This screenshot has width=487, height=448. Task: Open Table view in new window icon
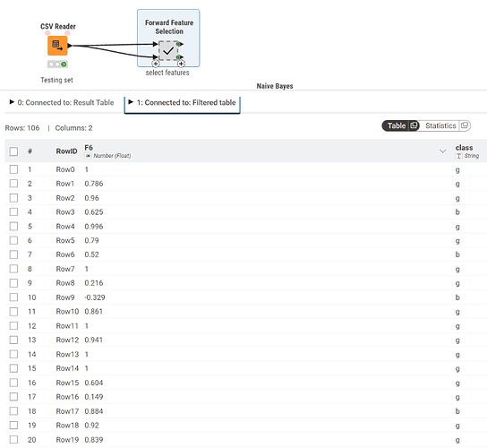click(x=414, y=125)
